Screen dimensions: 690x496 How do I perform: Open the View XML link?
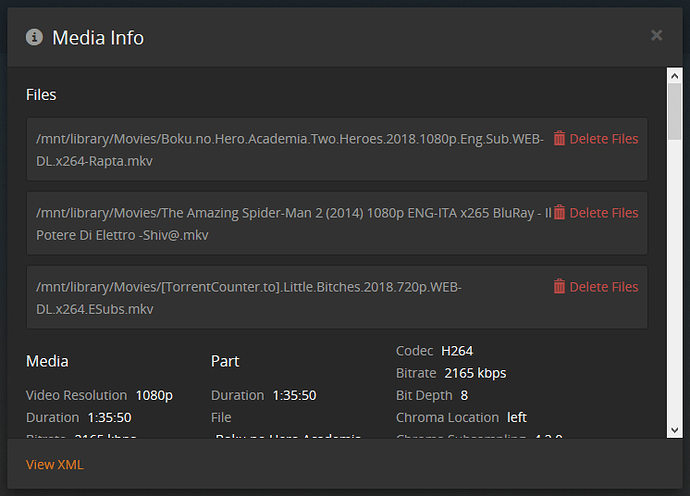coord(55,464)
